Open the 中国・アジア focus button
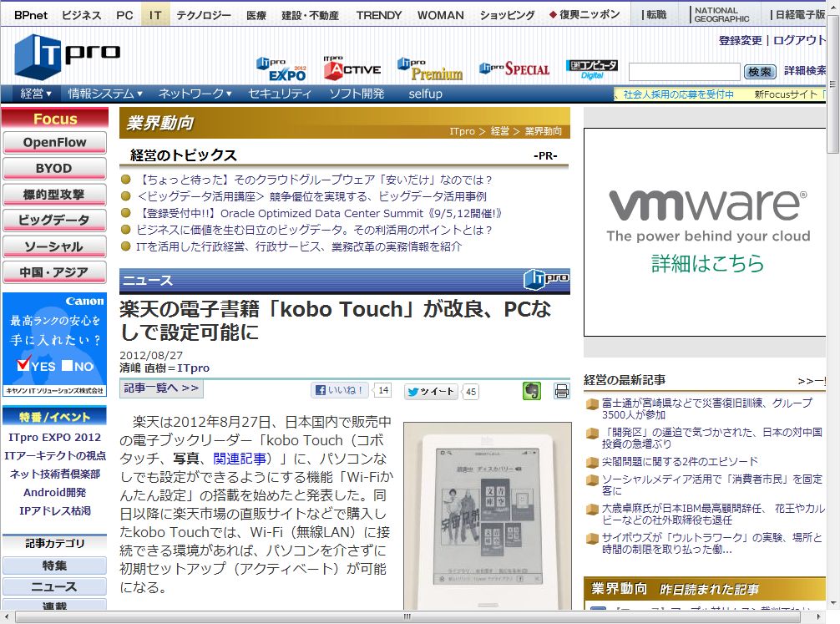The height and width of the screenshot is (624, 840). point(54,272)
